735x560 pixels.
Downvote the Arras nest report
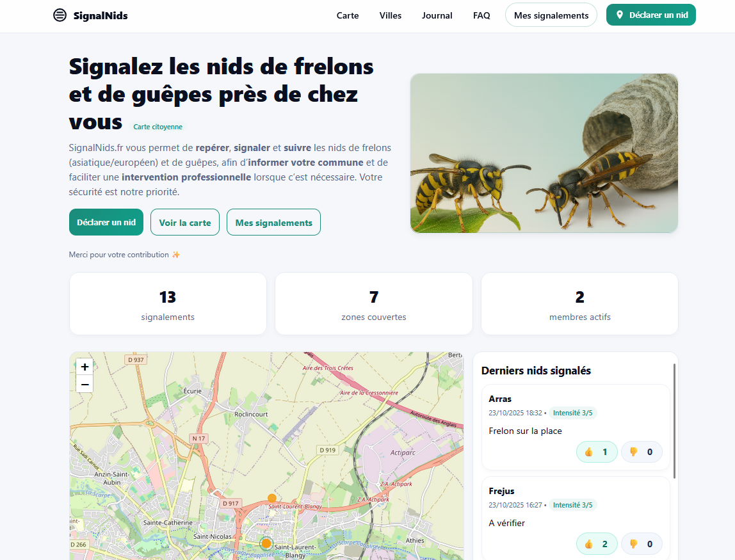click(x=642, y=452)
